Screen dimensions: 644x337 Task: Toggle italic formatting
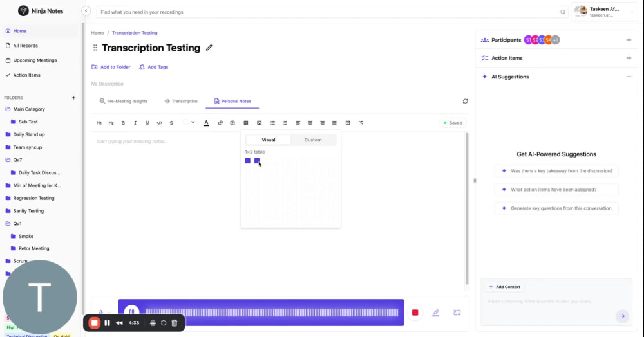[x=135, y=123]
